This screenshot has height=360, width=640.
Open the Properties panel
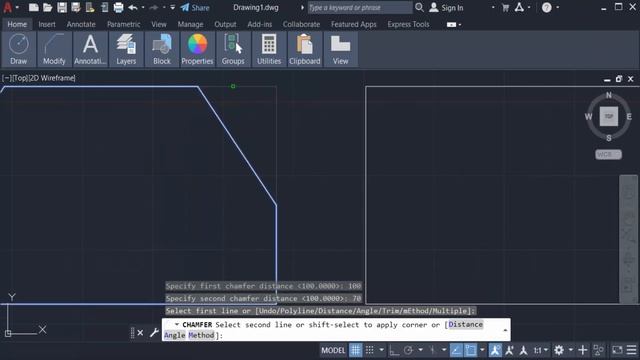pyautogui.click(x=197, y=49)
